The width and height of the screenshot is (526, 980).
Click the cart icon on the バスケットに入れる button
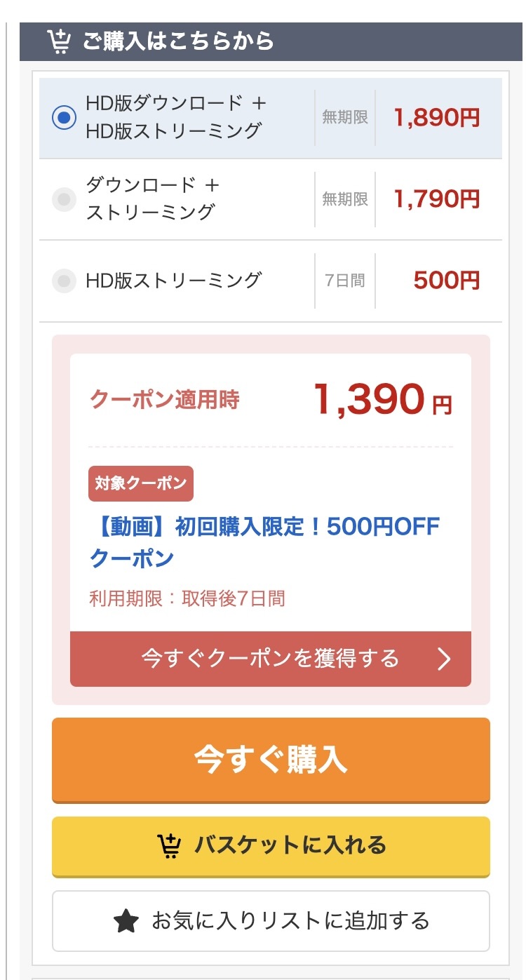tap(170, 846)
